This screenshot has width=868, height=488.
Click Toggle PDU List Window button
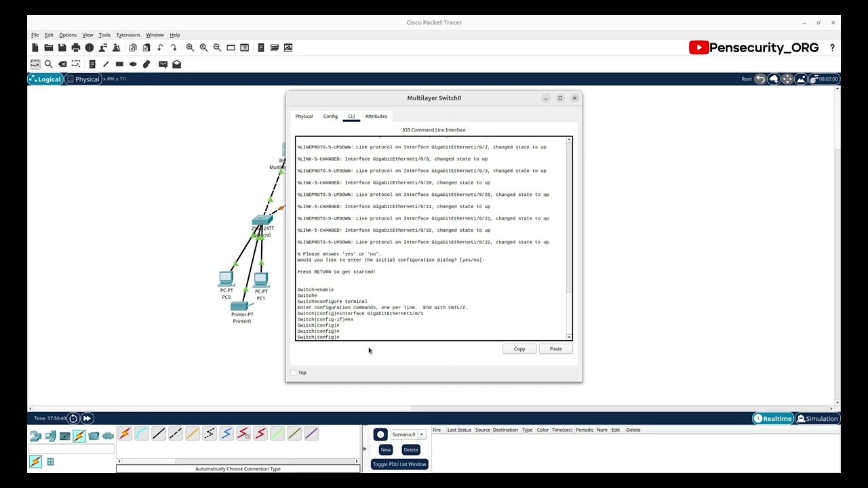[399, 464]
